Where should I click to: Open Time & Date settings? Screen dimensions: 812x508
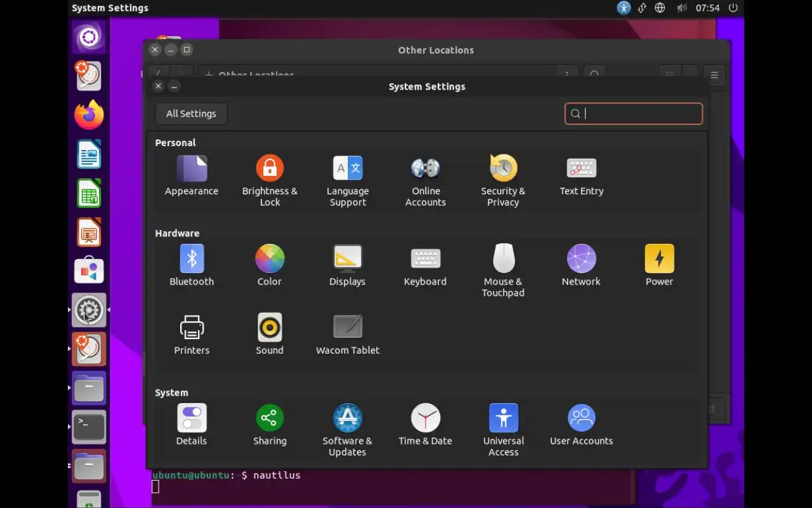coord(426,425)
